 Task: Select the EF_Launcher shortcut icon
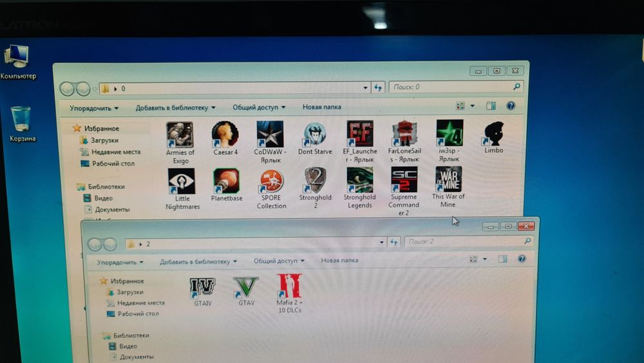(x=360, y=133)
